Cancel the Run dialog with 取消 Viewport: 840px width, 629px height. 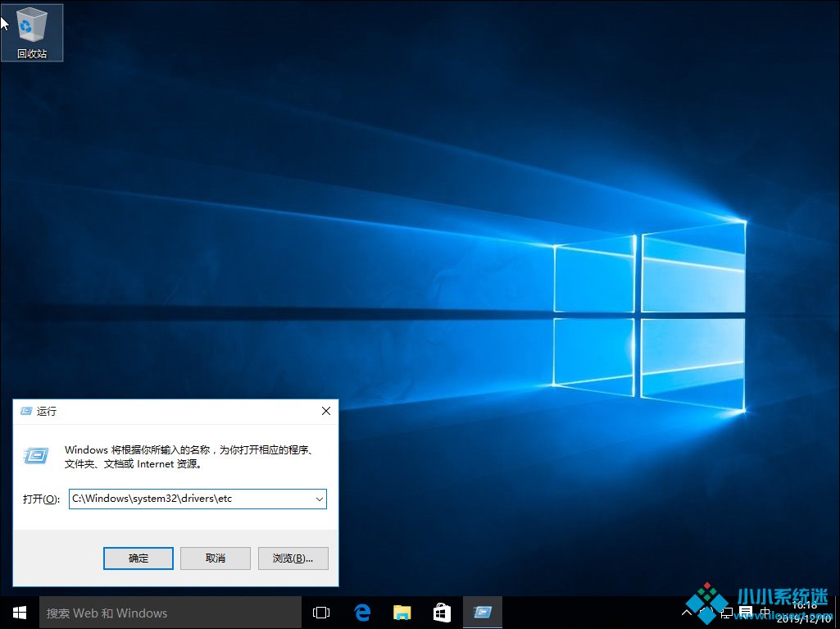[x=216, y=558]
